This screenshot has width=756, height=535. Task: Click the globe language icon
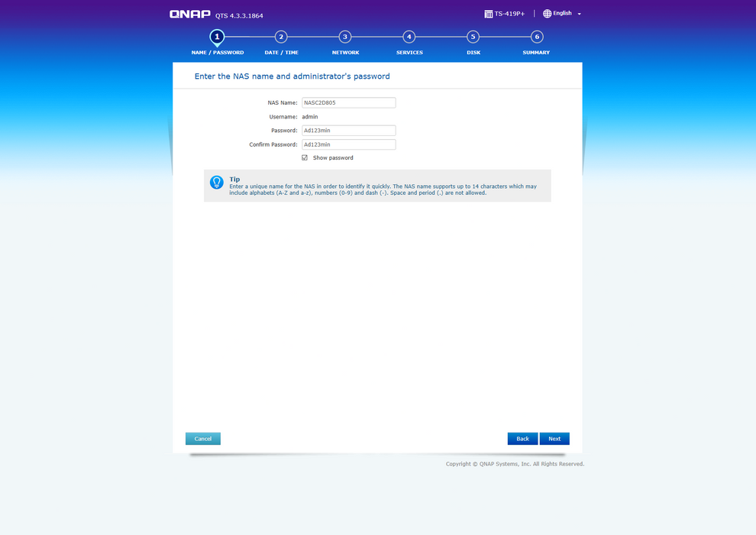547,14
